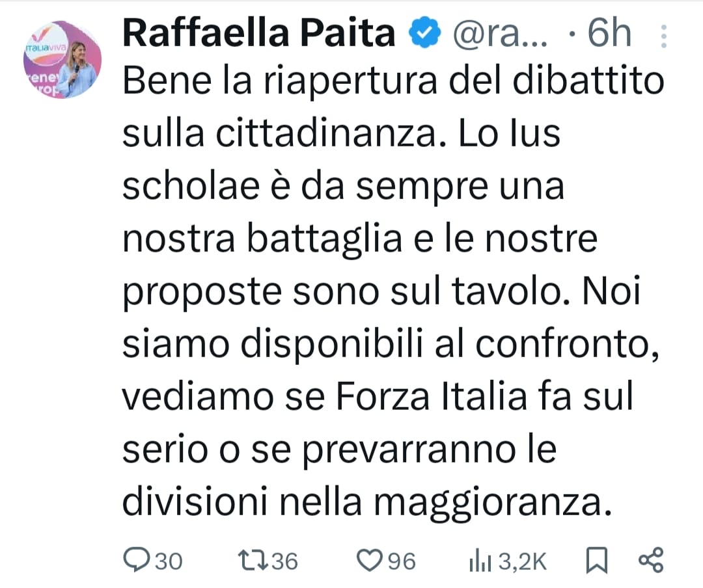
Task: Click the share icon
Action: pos(650,560)
